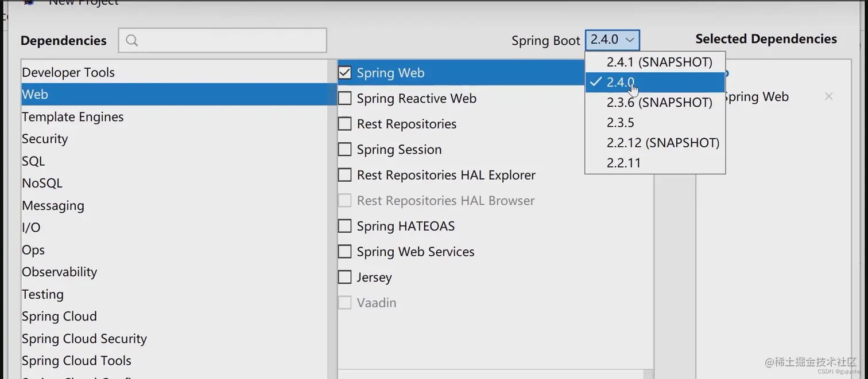Tick the Spring Session checkbox
This screenshot has width=868, height=379.
344,149
